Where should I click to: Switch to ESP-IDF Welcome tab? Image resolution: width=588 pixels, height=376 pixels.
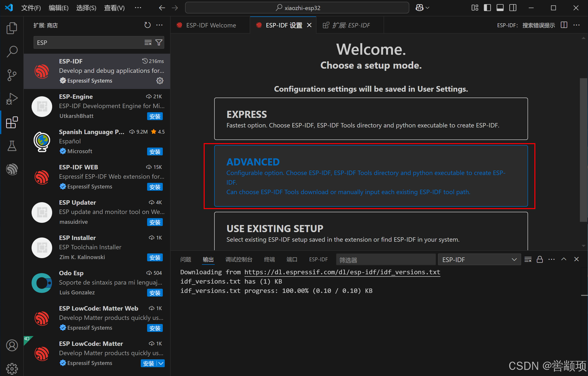pyautogui.click(x=211, y=25)
